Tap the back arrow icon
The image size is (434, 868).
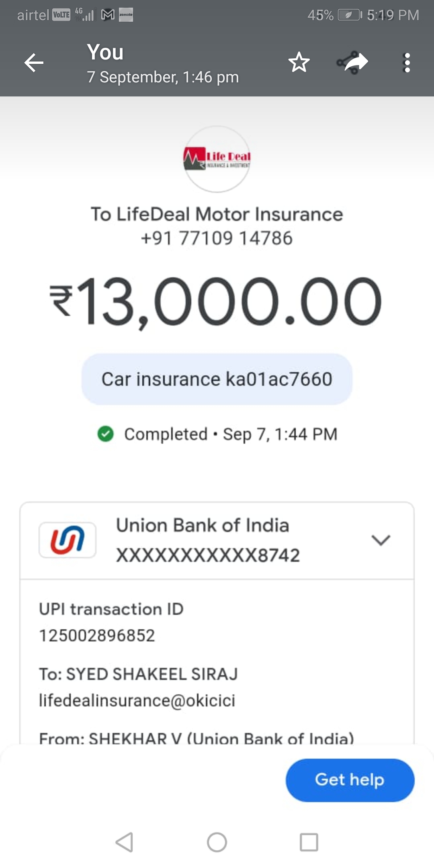pyautogui.click(x=34, y=63)
